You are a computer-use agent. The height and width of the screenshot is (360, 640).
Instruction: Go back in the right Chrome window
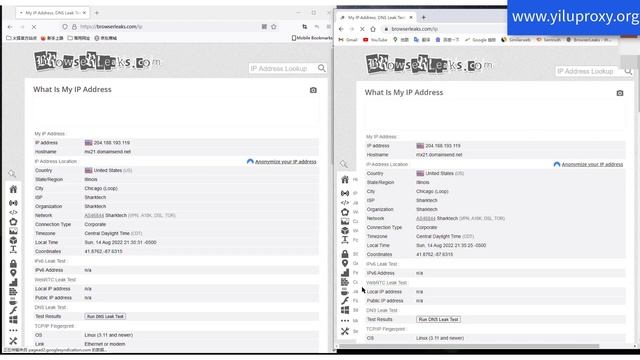(x=341, y=29)
